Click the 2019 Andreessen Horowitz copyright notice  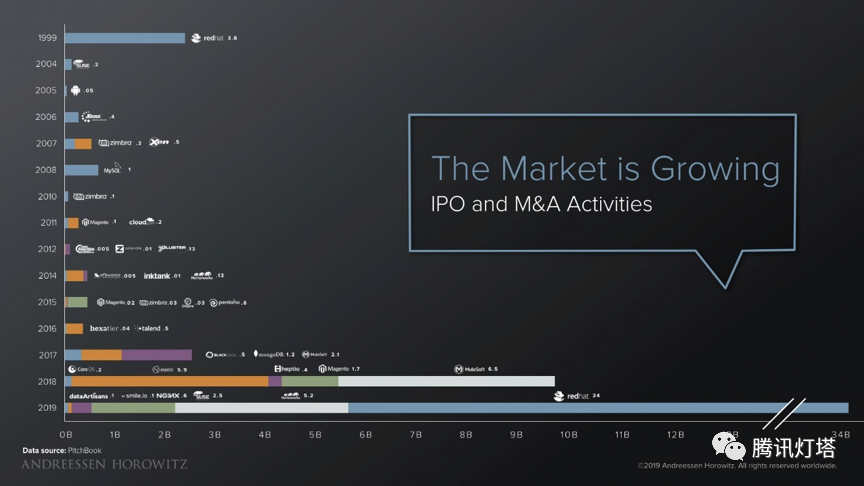(x=737, y=466)
